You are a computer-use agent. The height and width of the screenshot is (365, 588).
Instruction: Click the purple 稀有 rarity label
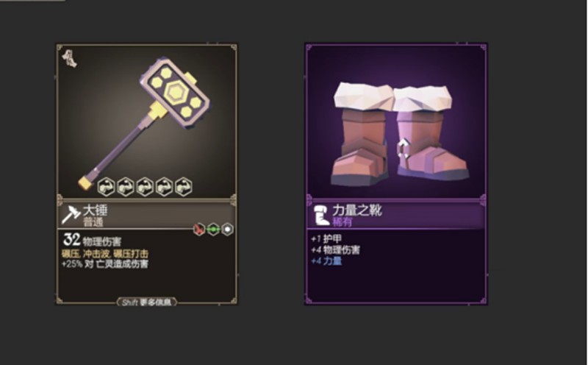coord(342,222)
